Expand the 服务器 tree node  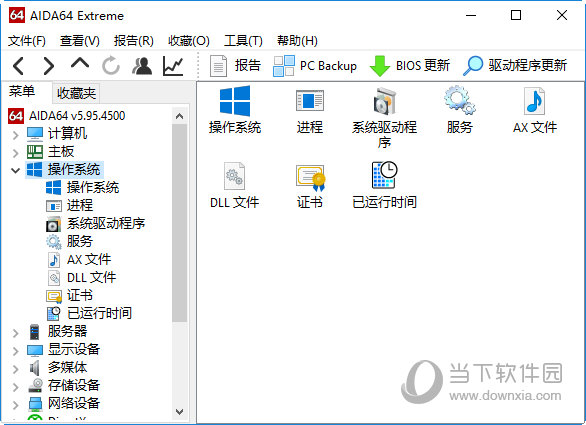[15, 333]
